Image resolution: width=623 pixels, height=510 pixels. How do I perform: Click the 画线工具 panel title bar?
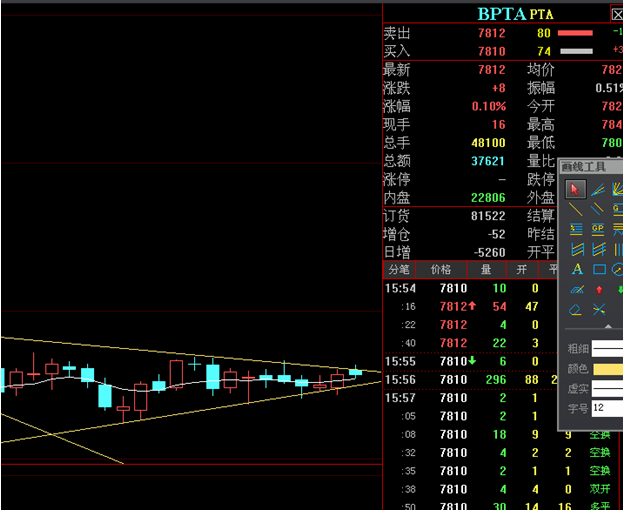[591, 167]
